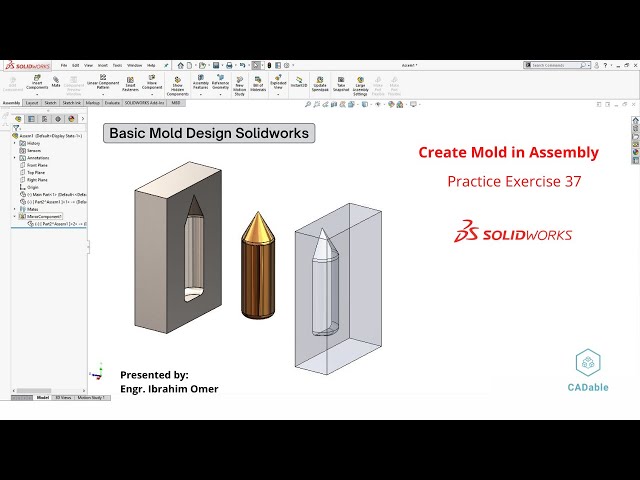640x480 pixels.
Task: Open the Help menu
Action: [x=151, y=65]
